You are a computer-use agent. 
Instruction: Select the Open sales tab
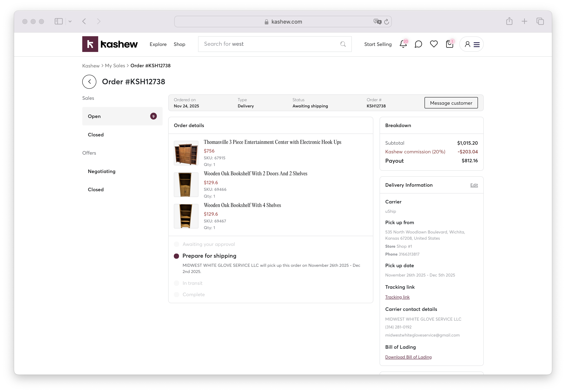coord(122,116)
